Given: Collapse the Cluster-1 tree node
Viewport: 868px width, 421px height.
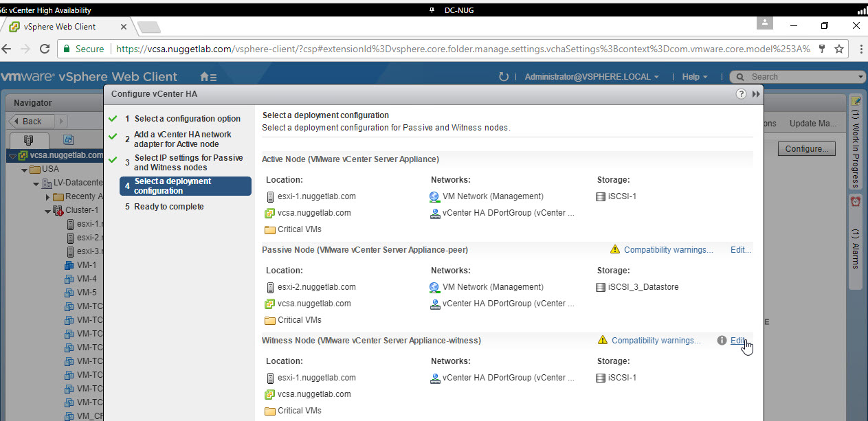Looking at the screenshot, I should point(47,211).
